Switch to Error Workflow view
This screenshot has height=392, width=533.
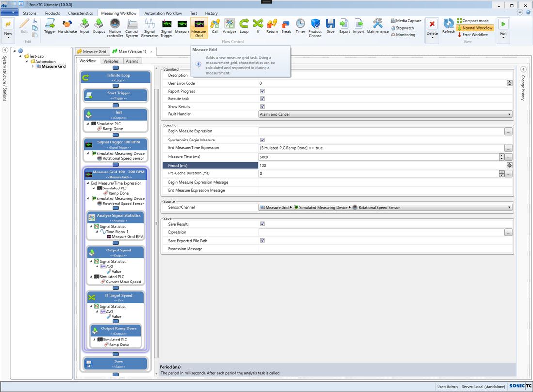click(472, 35)
